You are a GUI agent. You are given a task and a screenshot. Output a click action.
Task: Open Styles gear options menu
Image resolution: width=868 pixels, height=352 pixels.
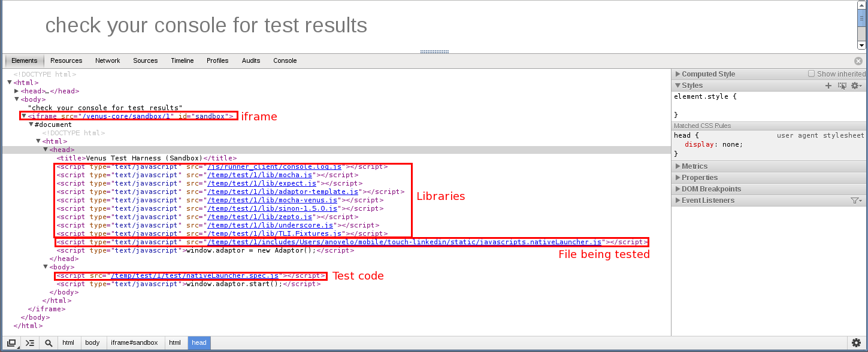click(x=857, y=86)
